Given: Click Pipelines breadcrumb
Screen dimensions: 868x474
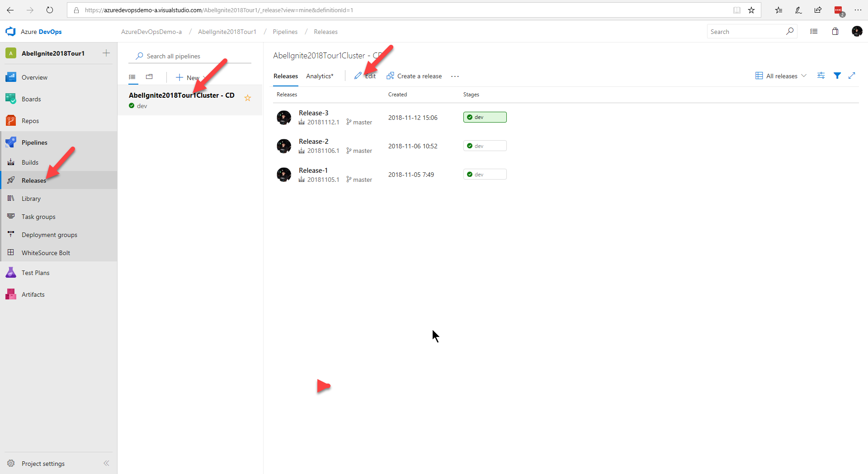Looking at the screenshot, I should (285, 32).
